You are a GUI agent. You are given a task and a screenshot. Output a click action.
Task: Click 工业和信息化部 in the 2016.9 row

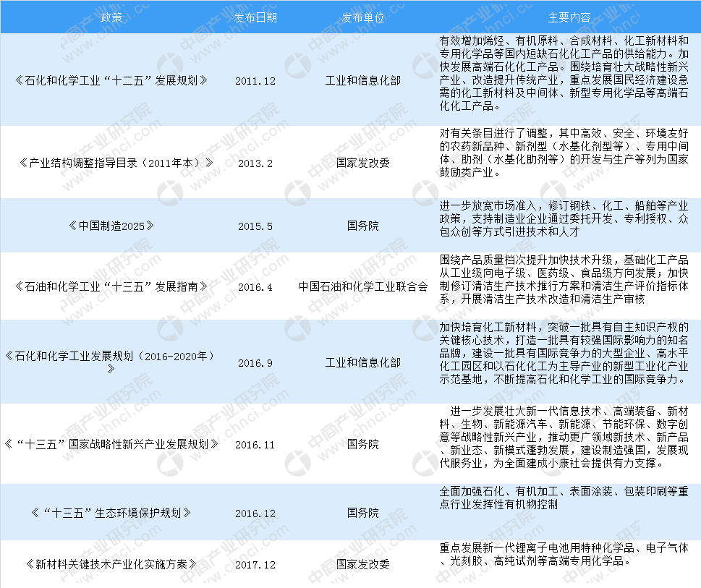363,362
